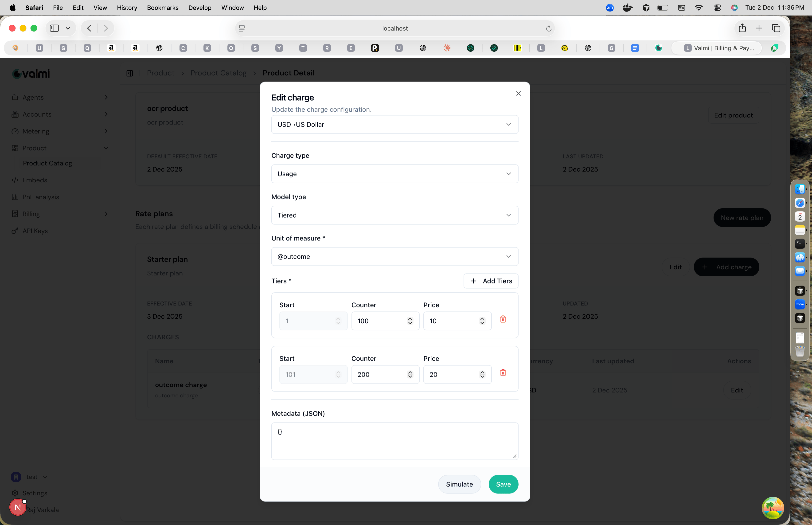Click New rate plan button
Viewport: 812px width, 525px height.
(x=742, y=218)
